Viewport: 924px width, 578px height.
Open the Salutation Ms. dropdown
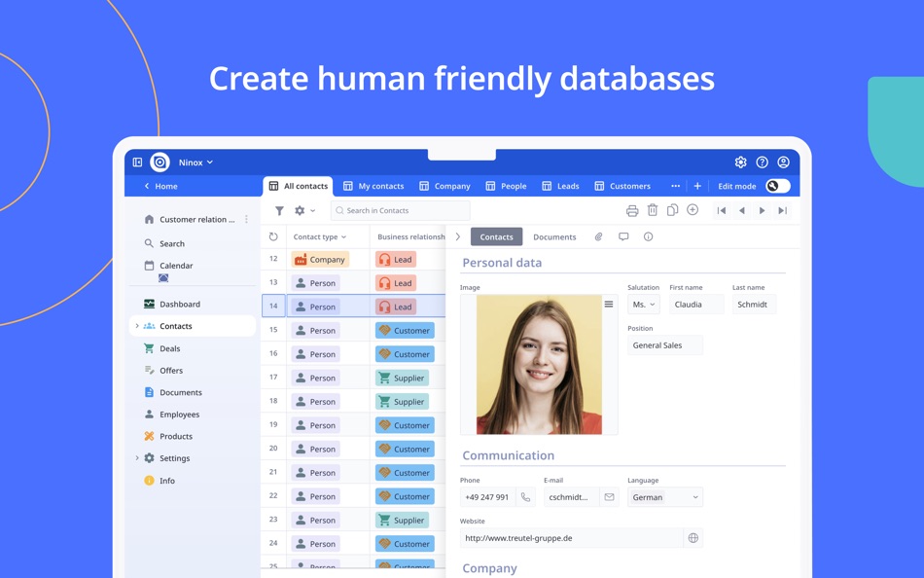pos(644,305)
